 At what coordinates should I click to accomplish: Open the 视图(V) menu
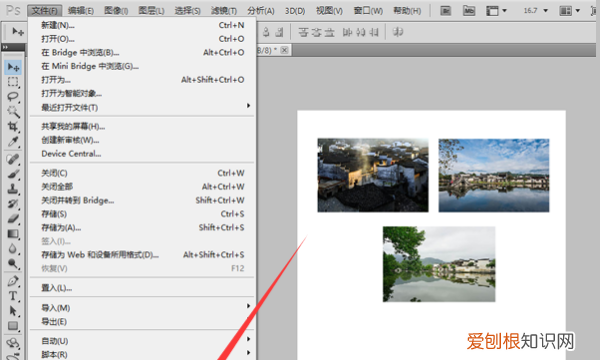click(329, 11)
